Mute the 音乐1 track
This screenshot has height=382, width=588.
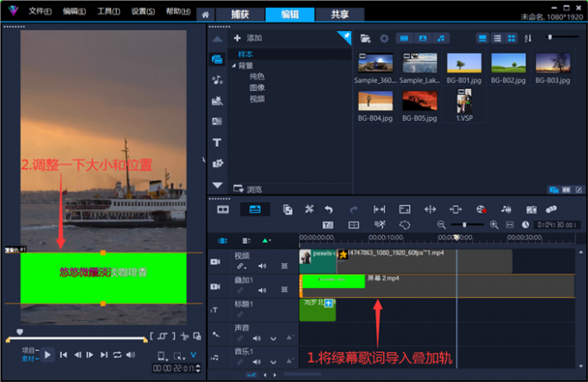pos(257,362)
